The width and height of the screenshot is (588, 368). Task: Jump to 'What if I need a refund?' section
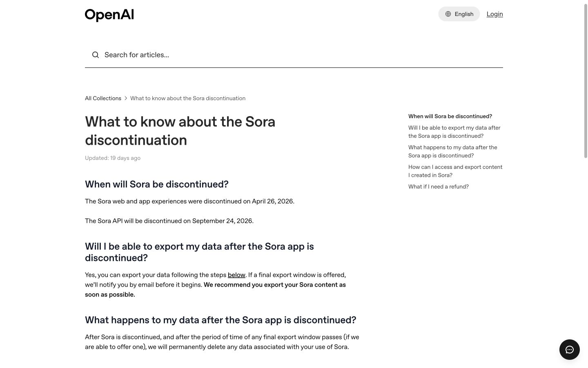[x=439, y=186]
